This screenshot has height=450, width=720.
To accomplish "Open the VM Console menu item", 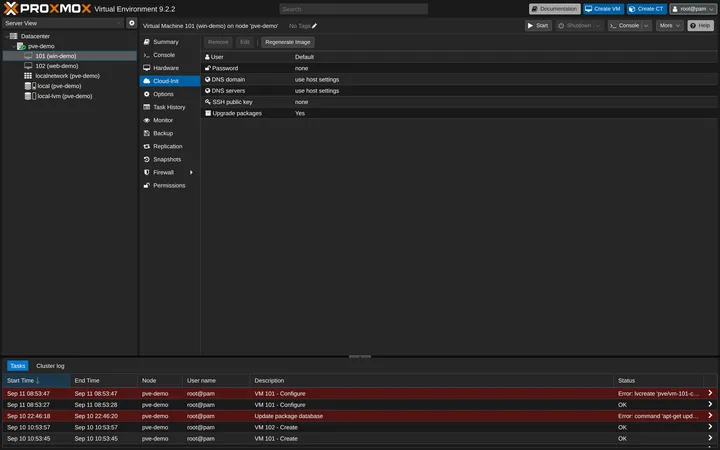I will pyautogui.click(x=170, y=55).
